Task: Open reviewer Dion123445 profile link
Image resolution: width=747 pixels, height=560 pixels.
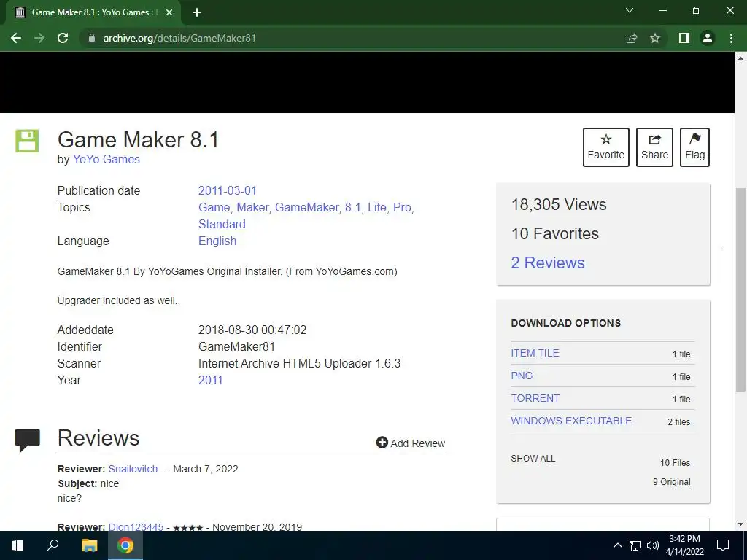Action: click(x=136, y=526)
